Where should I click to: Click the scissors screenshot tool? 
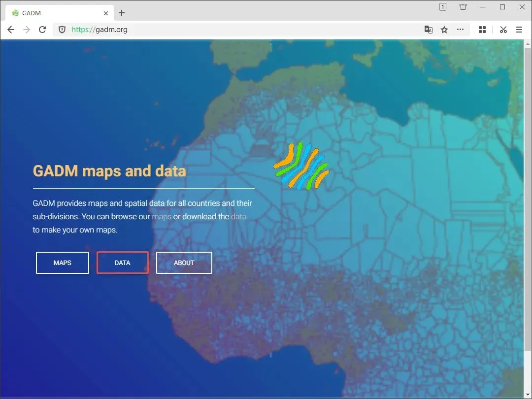503,30
